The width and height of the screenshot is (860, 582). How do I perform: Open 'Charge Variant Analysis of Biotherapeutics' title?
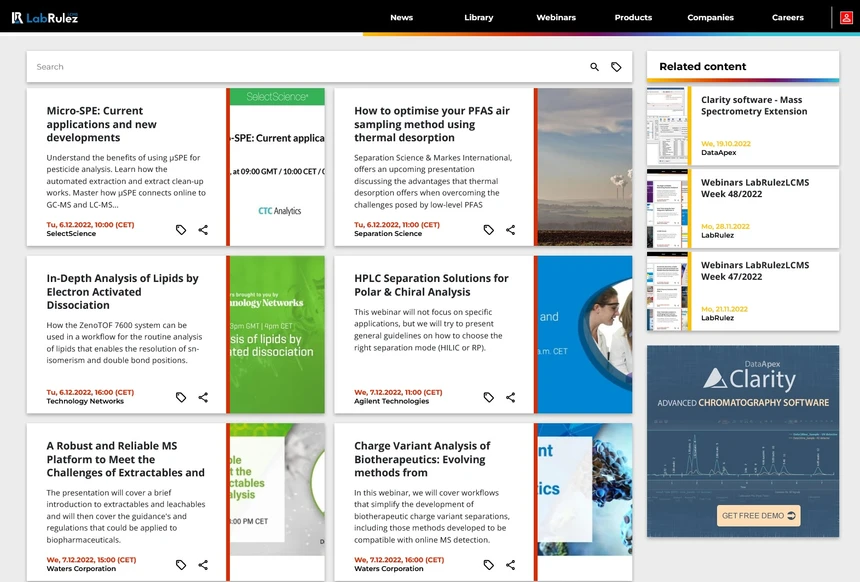(422, 459)
